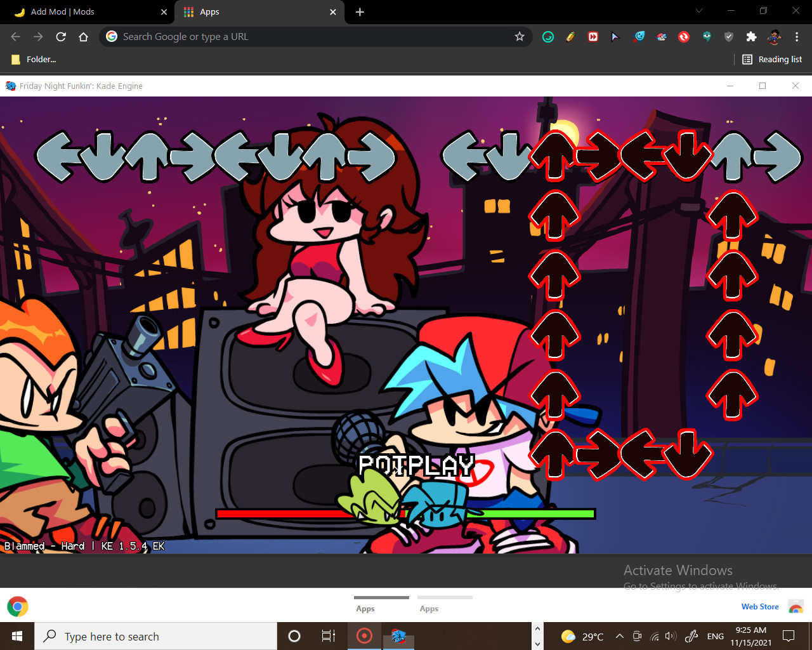812x650 pixels.
Task: Select the first Apps page indicator
Action: [381, 604]
